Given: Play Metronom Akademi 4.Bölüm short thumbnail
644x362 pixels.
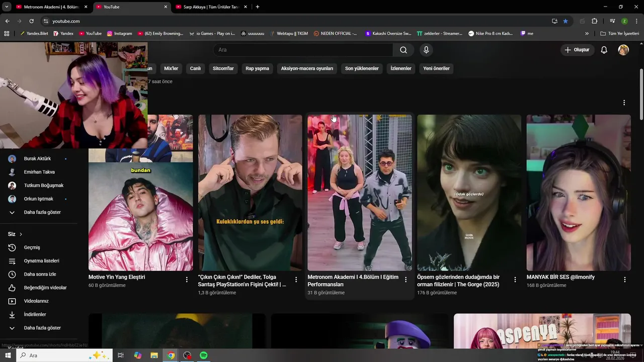Looking at the screenshot, I should point(360,193).
